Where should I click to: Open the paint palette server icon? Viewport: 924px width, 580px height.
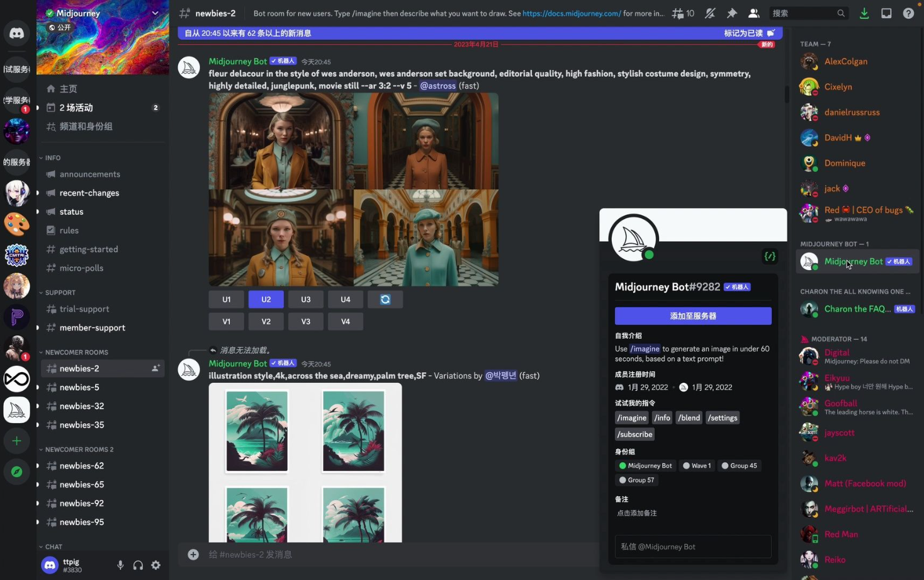click(16, 224)
